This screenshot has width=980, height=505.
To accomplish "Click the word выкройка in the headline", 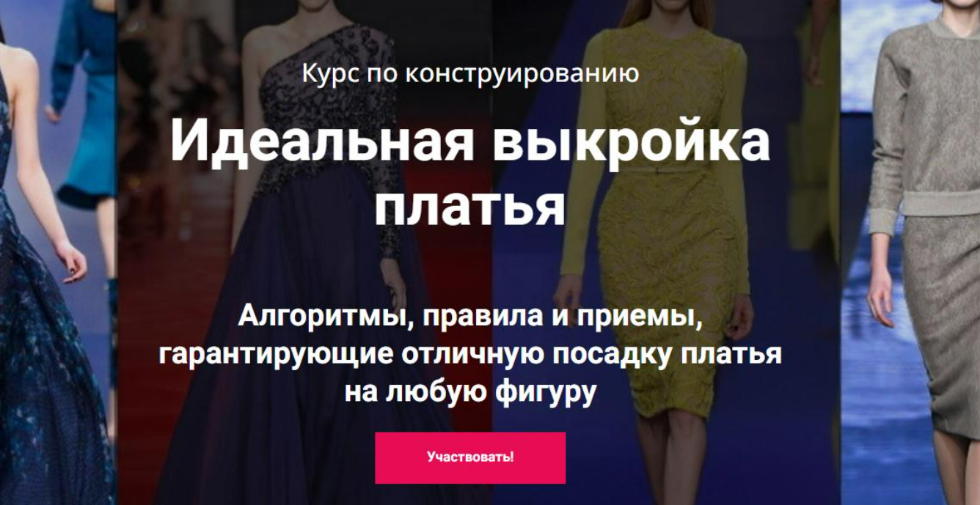I will pyautogui.click(x=632, y=141).
